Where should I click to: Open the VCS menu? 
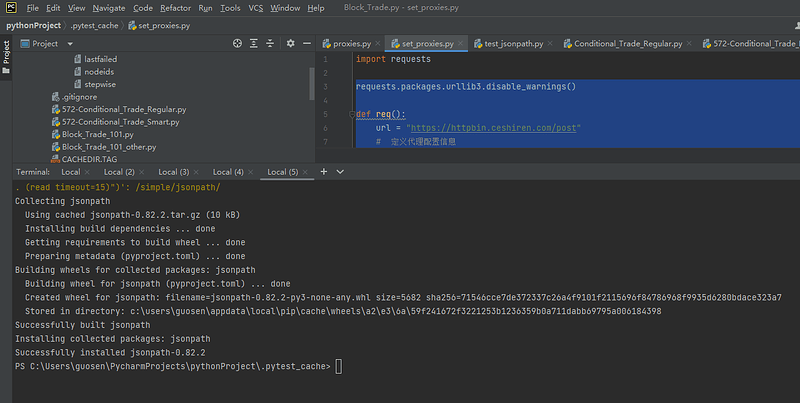(256, 8)
